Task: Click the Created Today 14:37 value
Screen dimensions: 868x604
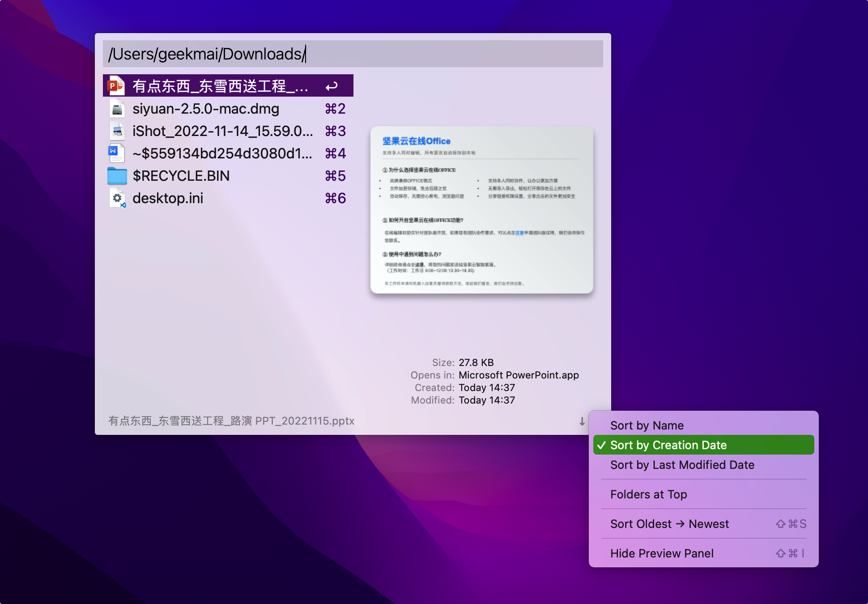Action: tap(487, 387)
